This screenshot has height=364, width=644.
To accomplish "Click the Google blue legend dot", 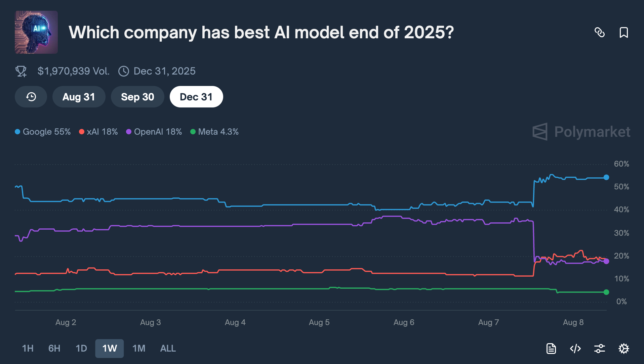I will click(x=17, y=132).
